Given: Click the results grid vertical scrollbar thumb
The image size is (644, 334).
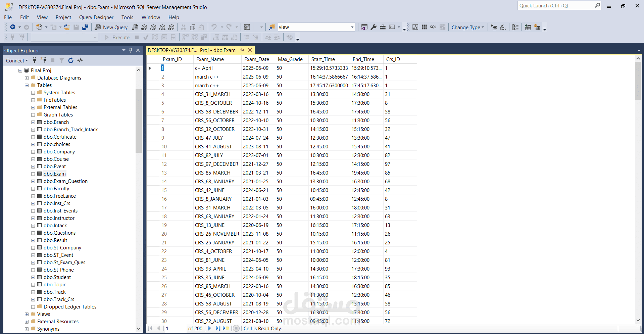Looking at the screenshot, I should pos(638,81).
